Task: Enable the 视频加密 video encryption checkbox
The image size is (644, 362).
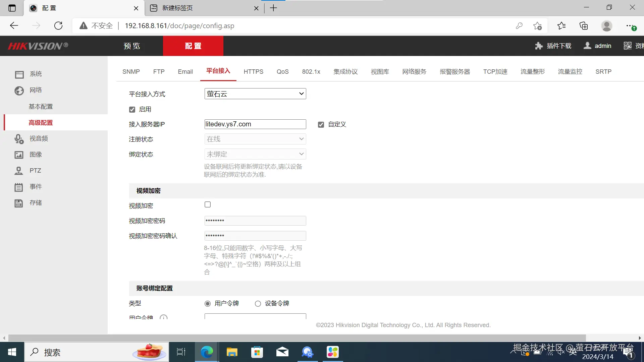Action: point(208,204)
